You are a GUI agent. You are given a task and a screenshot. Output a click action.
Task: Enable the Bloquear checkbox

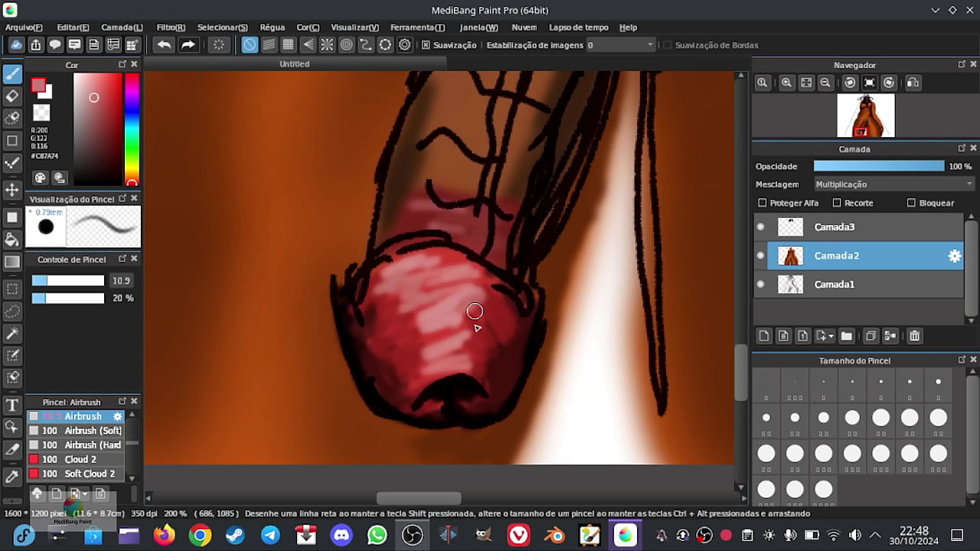coord(911,203)
